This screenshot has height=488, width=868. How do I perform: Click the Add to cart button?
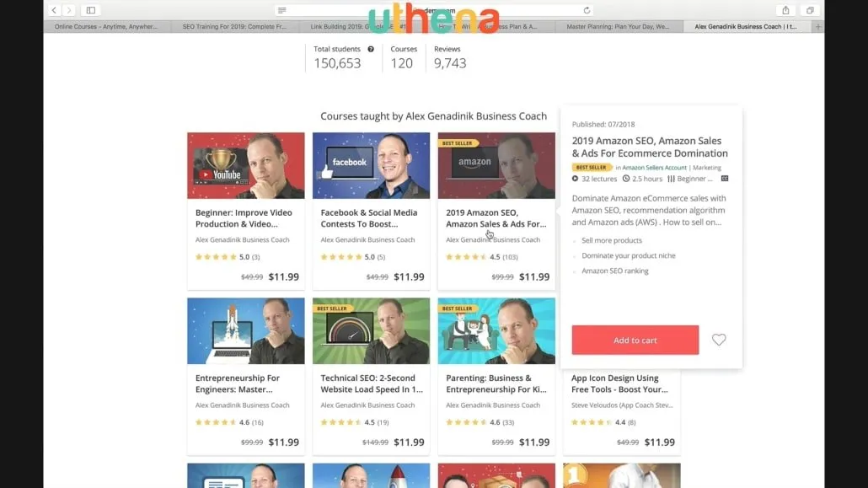635,341
